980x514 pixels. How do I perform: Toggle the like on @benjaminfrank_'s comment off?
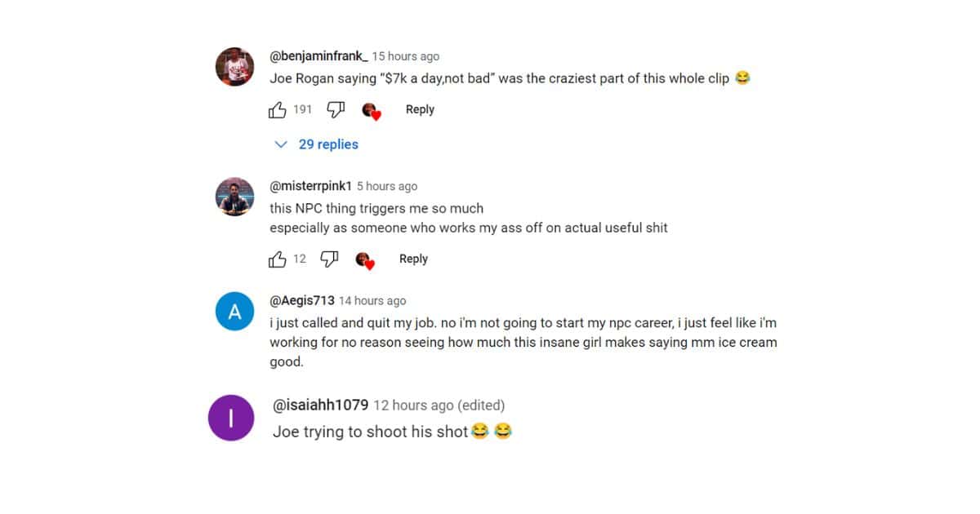(278, 109)
